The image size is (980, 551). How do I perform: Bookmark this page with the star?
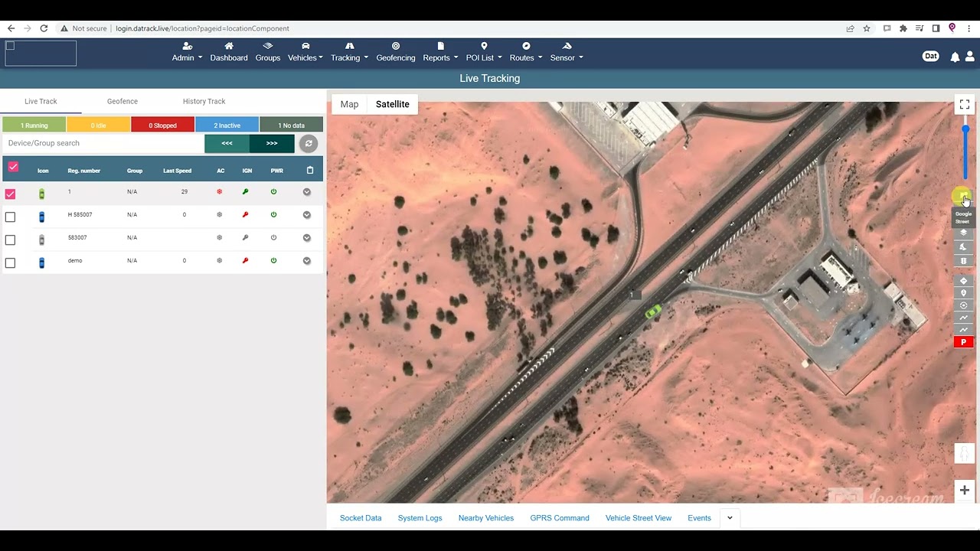tap(867, 28)
